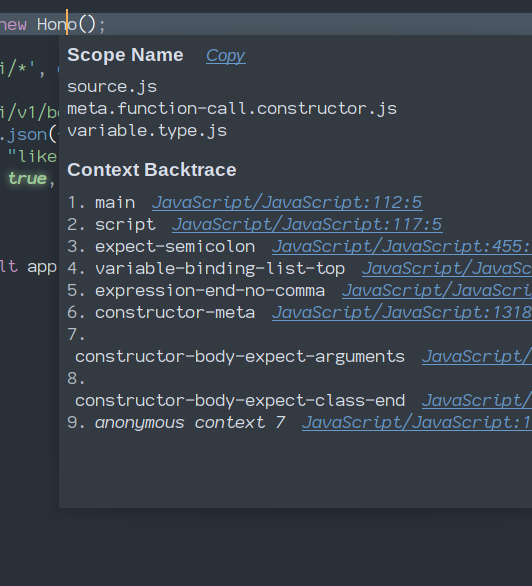
Task: Click the variable-binding-list-top context name
Action: 220,269
